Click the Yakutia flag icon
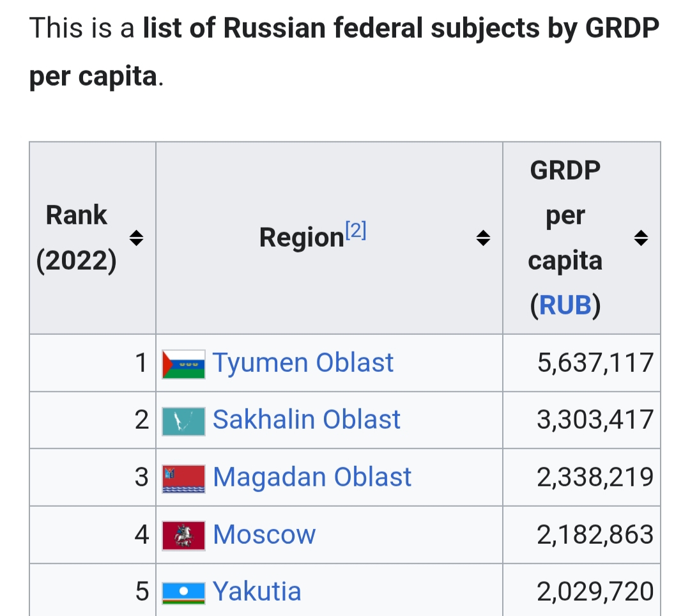The image size is (690, 616). (x=183, y=592)
